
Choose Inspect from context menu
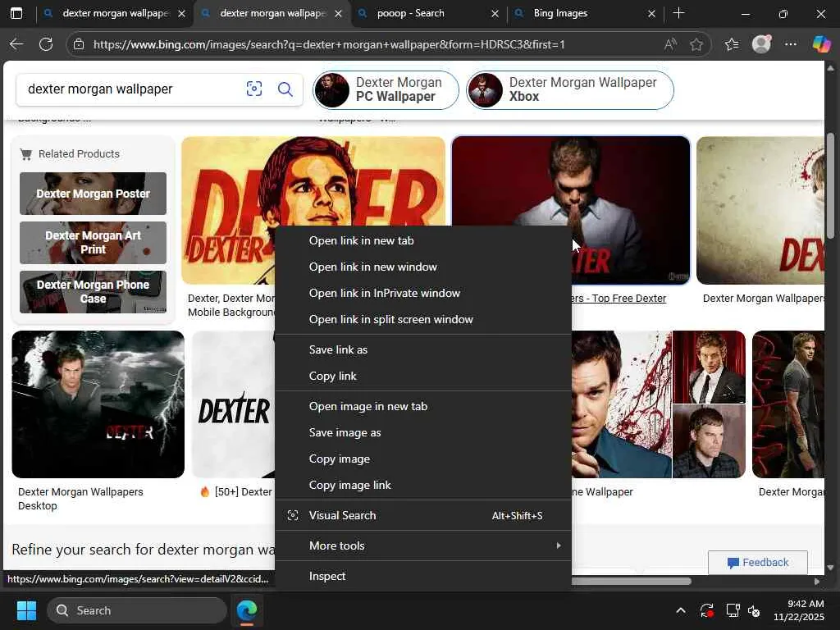click(x=422, y=576)
